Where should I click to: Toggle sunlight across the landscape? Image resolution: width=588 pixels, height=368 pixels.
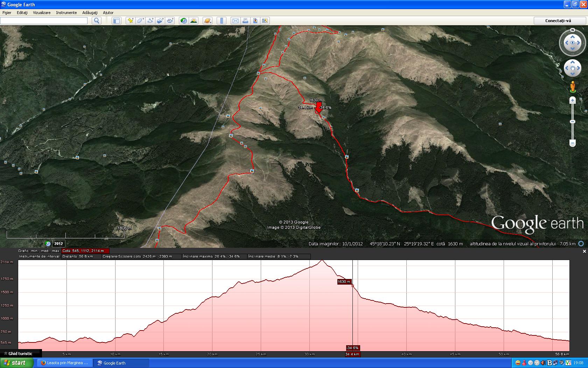point(194,21)
